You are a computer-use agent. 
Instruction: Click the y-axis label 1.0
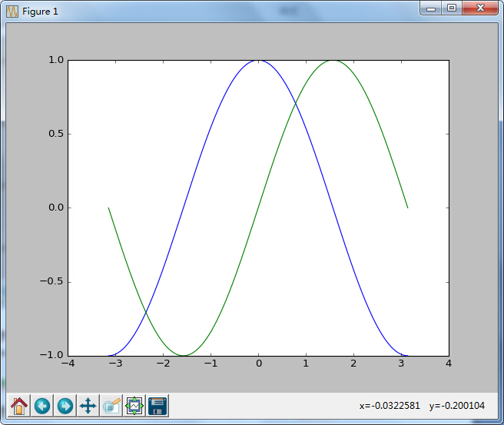[x=56, y=60]
